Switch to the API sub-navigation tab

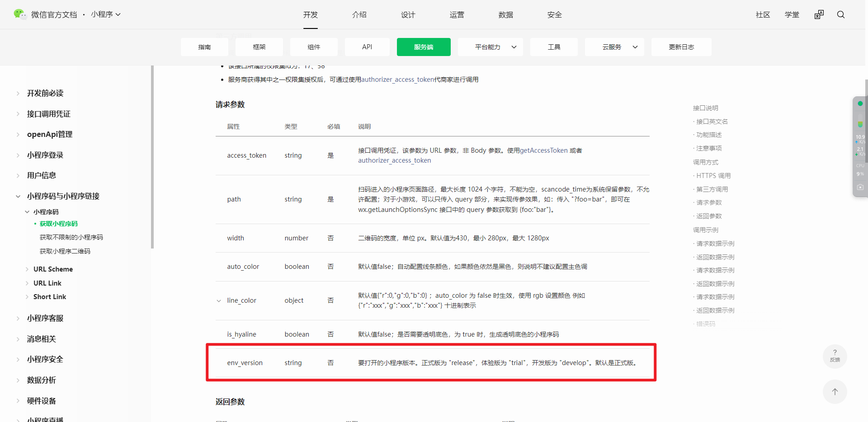coord(367,47)
